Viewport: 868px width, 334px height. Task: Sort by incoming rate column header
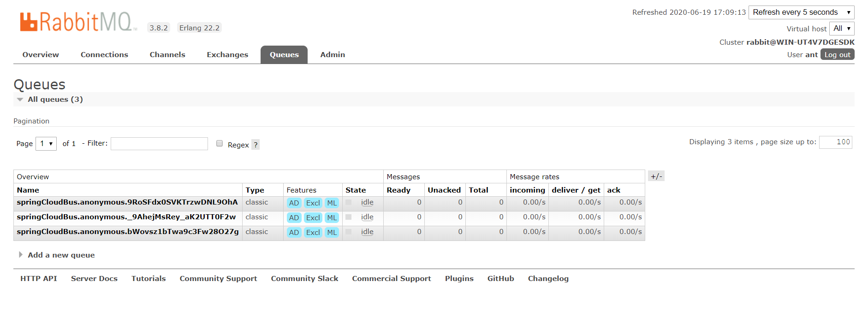[x=527, y=190]
